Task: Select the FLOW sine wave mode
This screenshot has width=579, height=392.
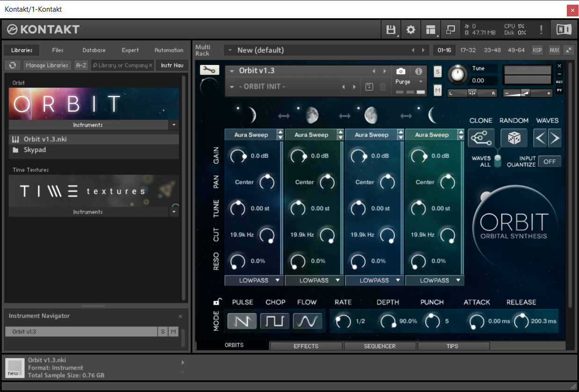Action: point(308,321)
